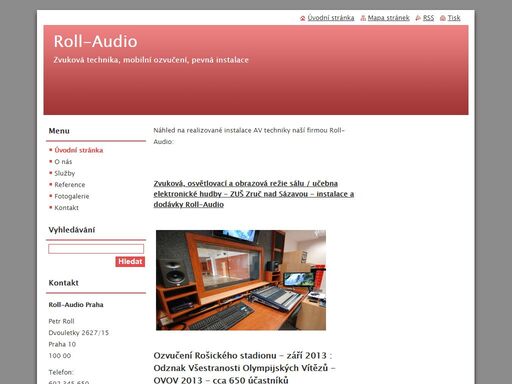Go to Služby in the menu
The image size is (512, 384).
(65, 173)
